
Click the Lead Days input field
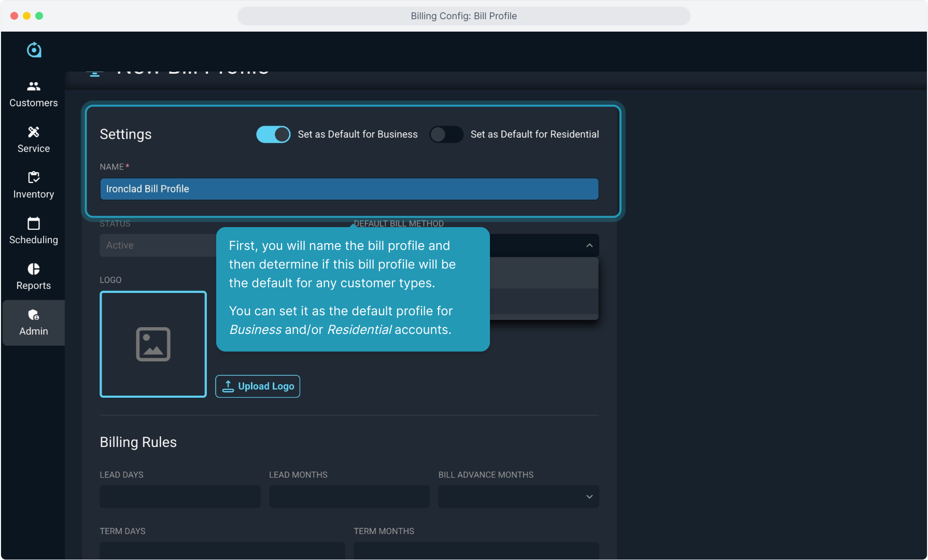(x=180, y=497)
